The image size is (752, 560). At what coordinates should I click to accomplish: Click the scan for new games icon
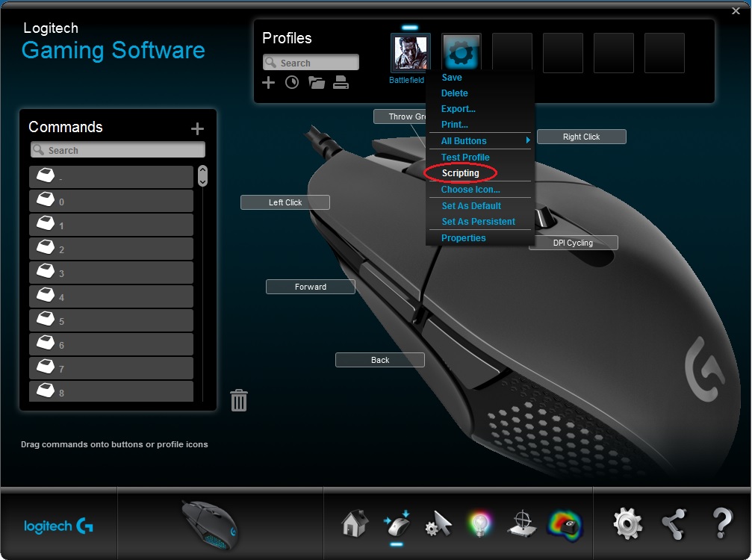coord(292,83)
